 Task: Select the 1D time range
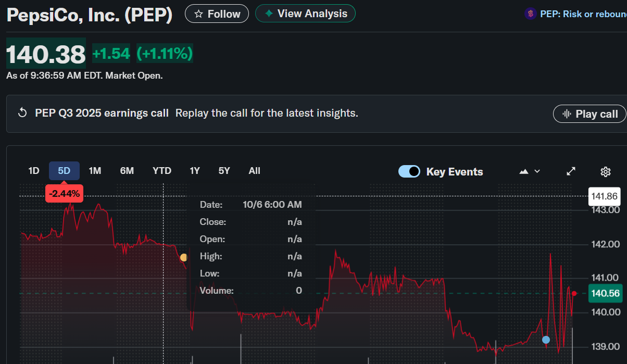[x=34, y=171]
